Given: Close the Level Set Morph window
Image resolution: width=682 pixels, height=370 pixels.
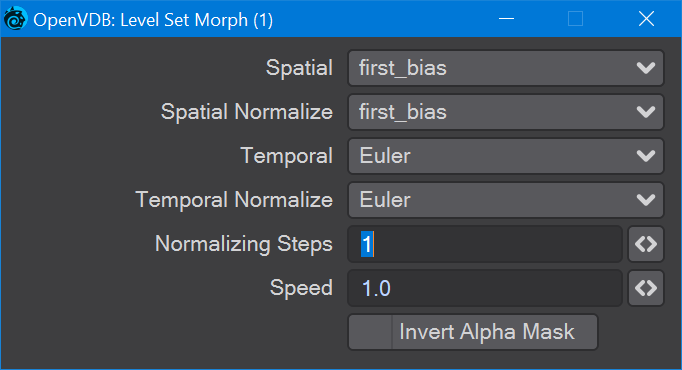Looking at the screenshot, I should pos(646,19).
